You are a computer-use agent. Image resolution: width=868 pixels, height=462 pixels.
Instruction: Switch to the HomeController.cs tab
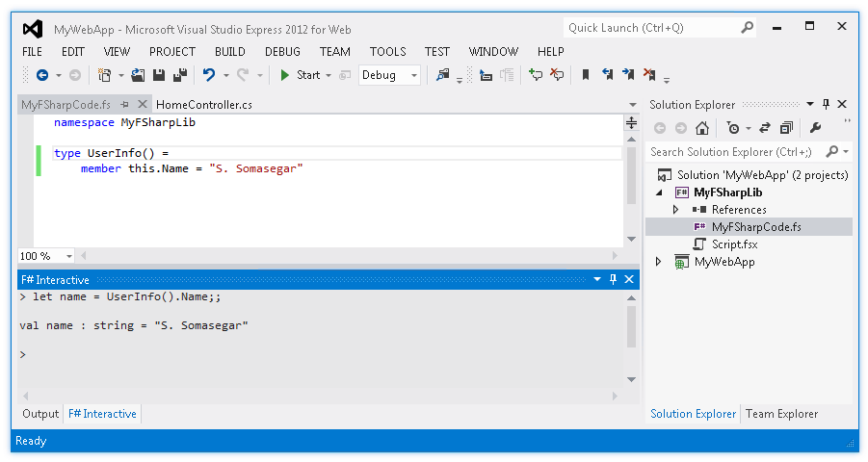tap(204, 104)
